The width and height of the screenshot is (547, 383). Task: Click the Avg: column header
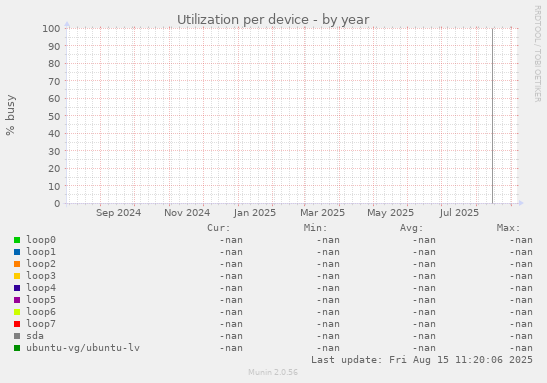tap(412, 228)
